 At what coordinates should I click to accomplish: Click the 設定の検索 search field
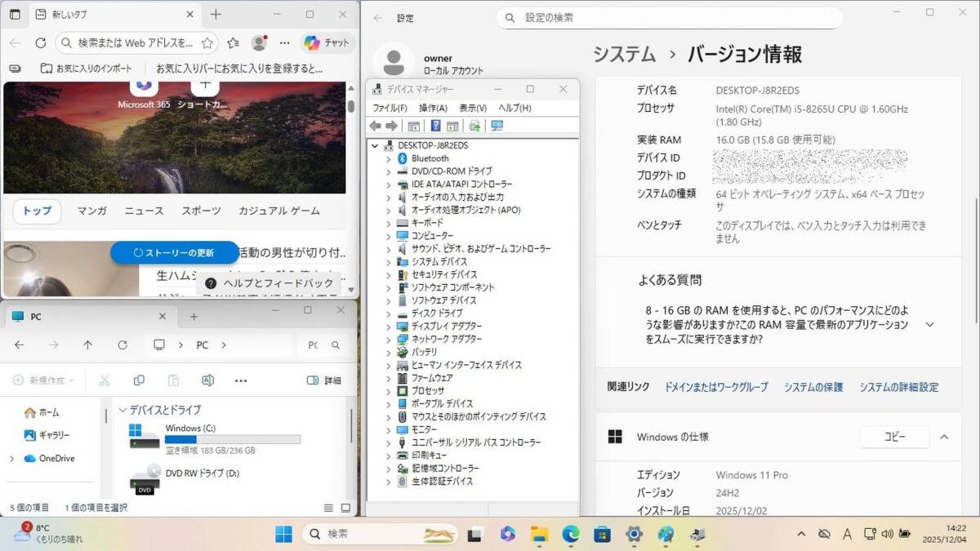(x=678, y=17)
